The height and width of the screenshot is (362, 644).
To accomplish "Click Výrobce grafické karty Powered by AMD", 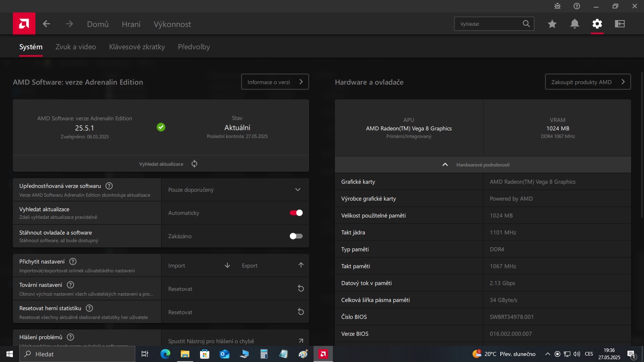I will tap(511, 199).
